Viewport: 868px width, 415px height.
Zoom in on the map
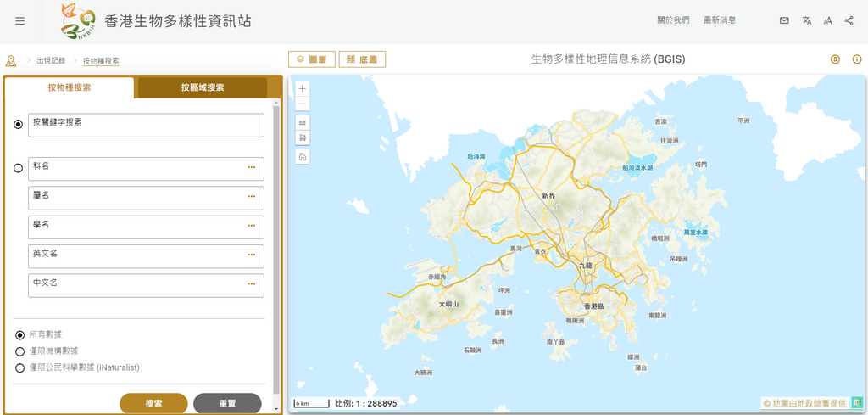(x=303, y=88)
